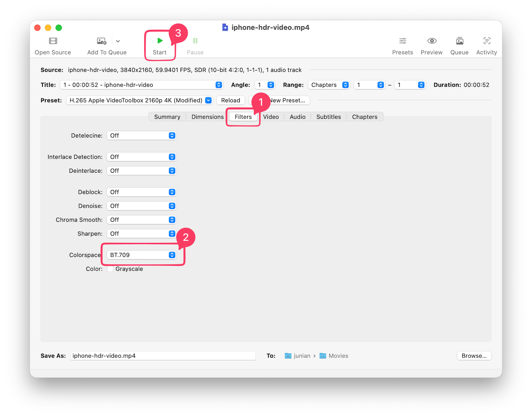Screen dimensions: 532x417
Task: Expand the Add To Queue chevron
Action: pyautogui.click(x=118, y=41)
